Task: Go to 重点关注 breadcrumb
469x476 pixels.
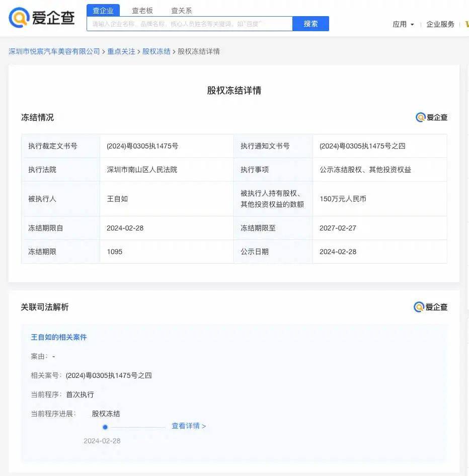Action: (121, 51)
